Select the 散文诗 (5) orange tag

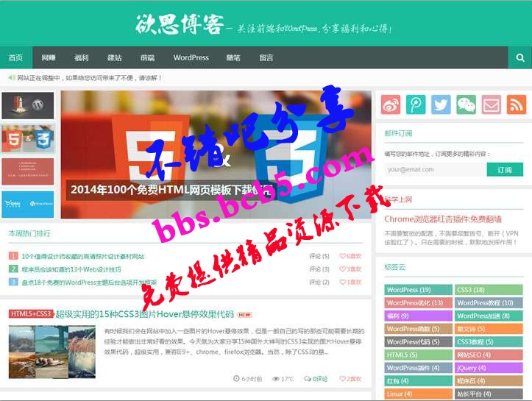(x=489, y=329)
